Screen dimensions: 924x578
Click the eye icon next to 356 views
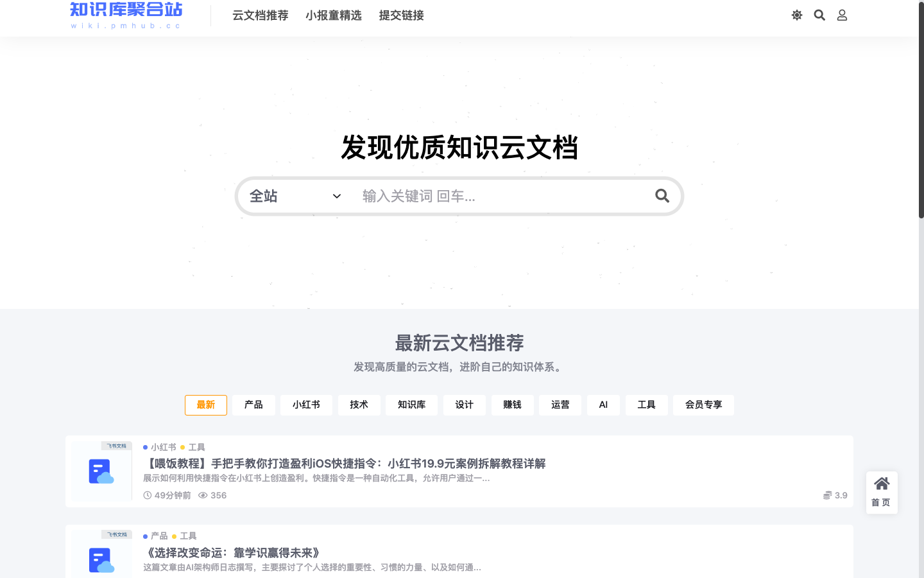(203, 495)
